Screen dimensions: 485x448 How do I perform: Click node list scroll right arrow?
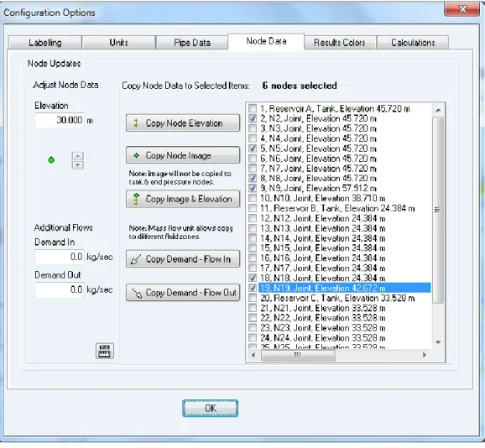tap(424, 355)
